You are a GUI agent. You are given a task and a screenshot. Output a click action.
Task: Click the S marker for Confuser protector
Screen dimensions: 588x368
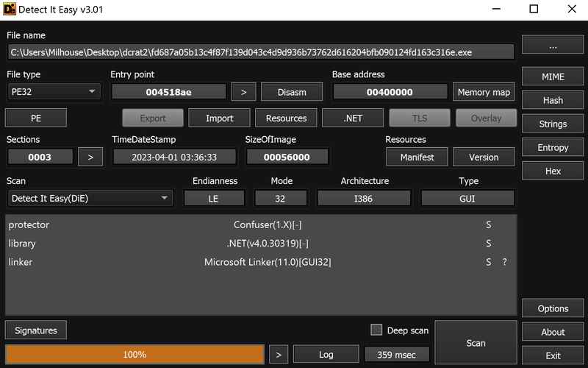[488, 224]
